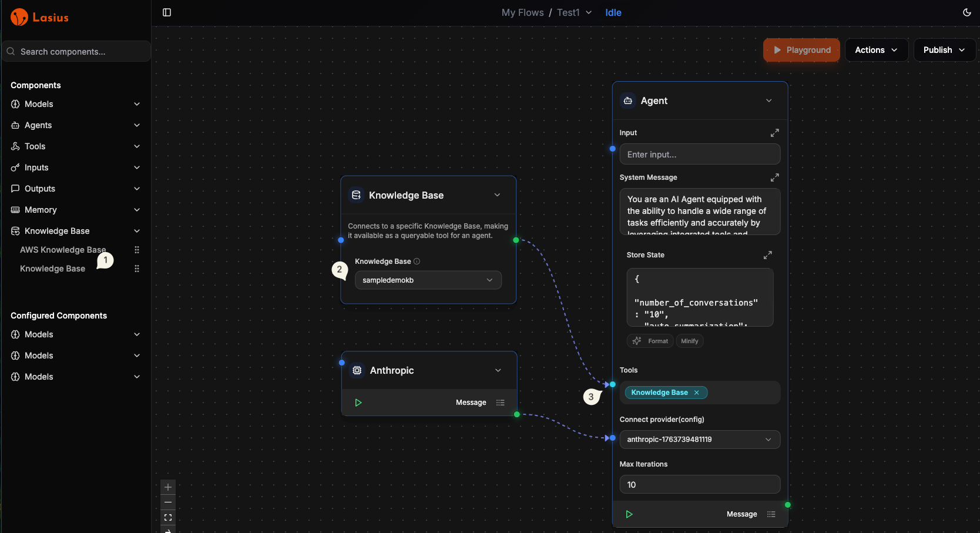Viewport: 980px width, 533px height.
Task: Click the fit-to-view icon in canvas controls
Action: tap(168, 518)
